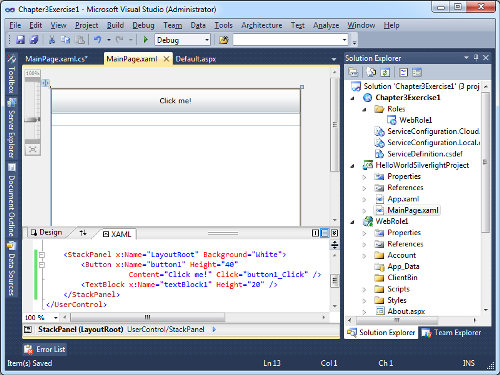Close the MainPage.xaml tab

pos(166,59)
